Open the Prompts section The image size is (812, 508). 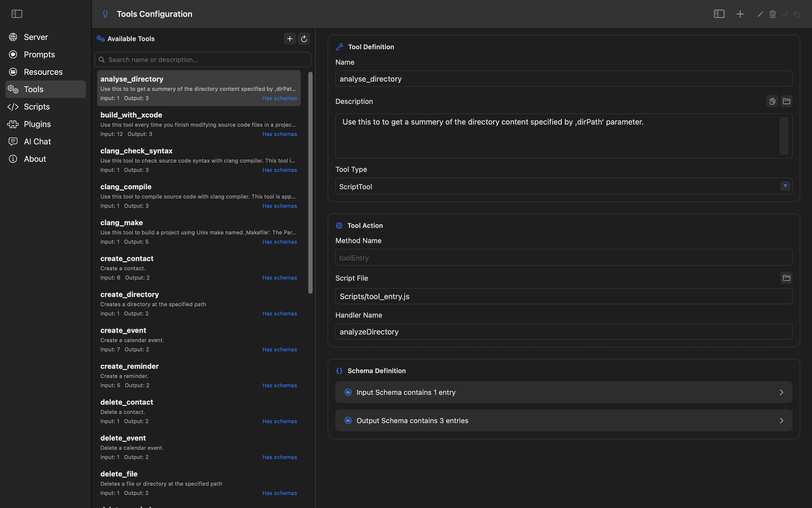tap(45, 54)
